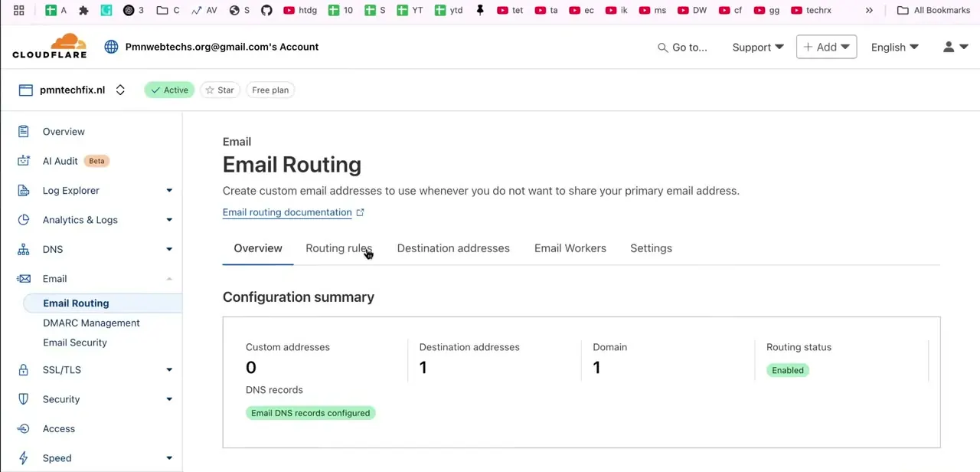Open the 'DW' YouTube bookmark
This screenshot has width=980, height=472.
tap(691, 10)
